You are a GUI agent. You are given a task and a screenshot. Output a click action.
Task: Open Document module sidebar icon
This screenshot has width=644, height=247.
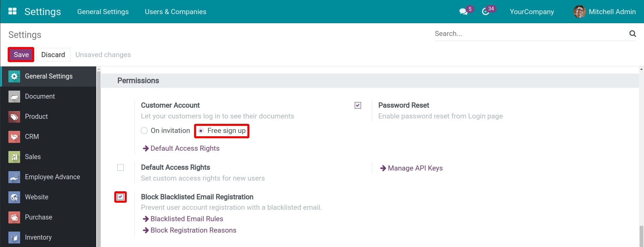[14, 97]
